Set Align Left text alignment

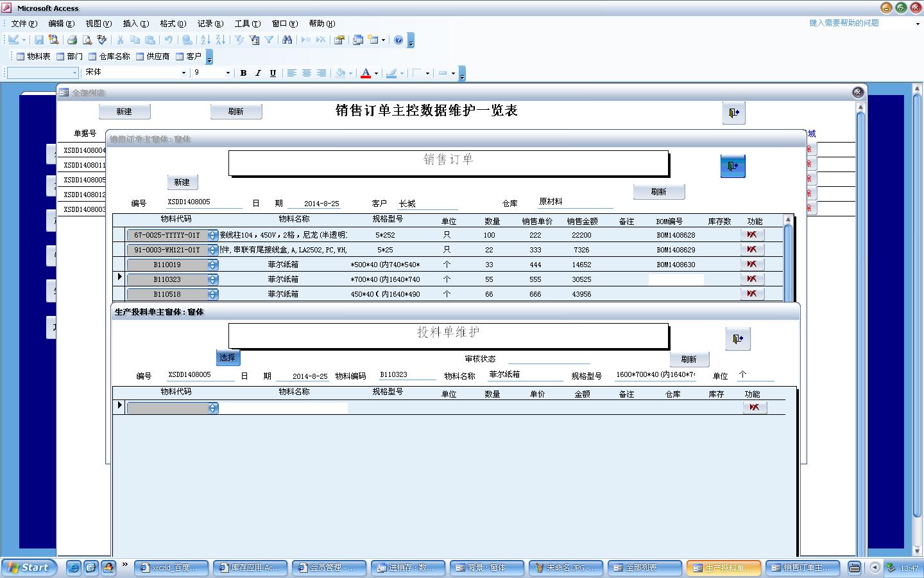(x=291, y=73)
